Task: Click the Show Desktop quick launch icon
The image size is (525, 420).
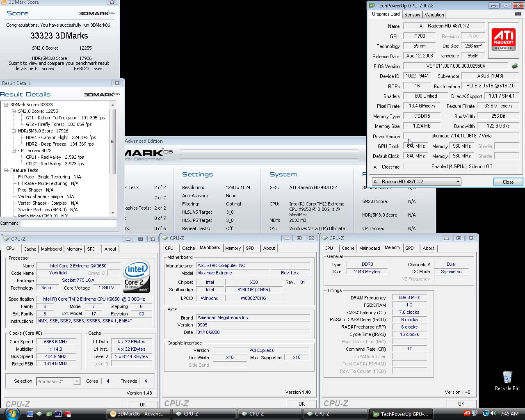Action: coord(30,414)
